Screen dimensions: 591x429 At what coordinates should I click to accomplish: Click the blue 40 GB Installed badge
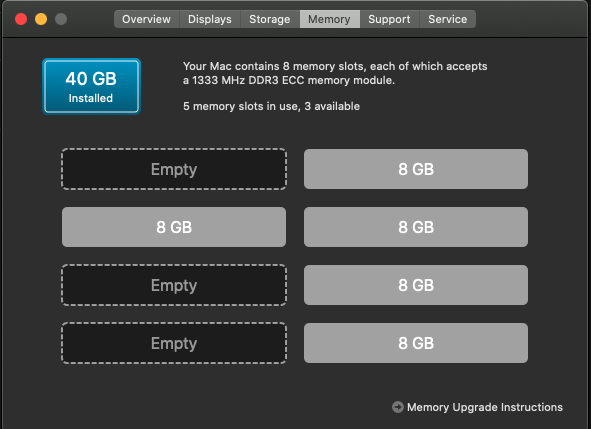click(92, 86)
